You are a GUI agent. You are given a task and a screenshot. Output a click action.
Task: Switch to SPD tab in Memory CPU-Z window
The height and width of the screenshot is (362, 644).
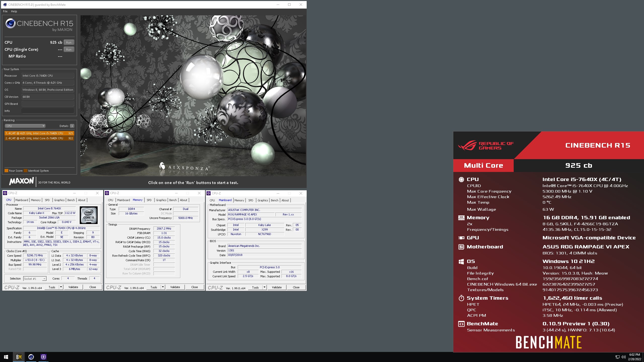[x=149, y=200]
